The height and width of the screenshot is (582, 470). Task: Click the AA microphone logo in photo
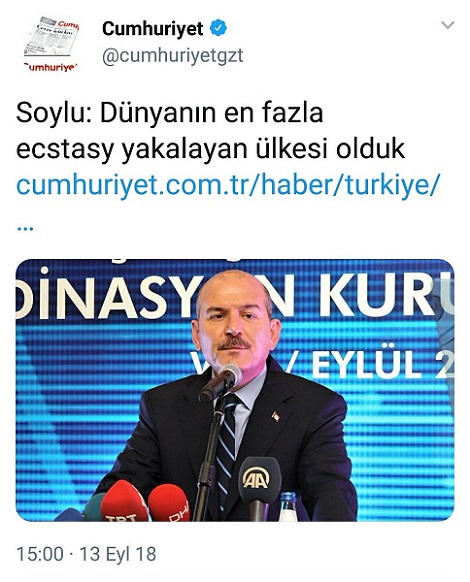pyautogui.click(x=256, y=478)
